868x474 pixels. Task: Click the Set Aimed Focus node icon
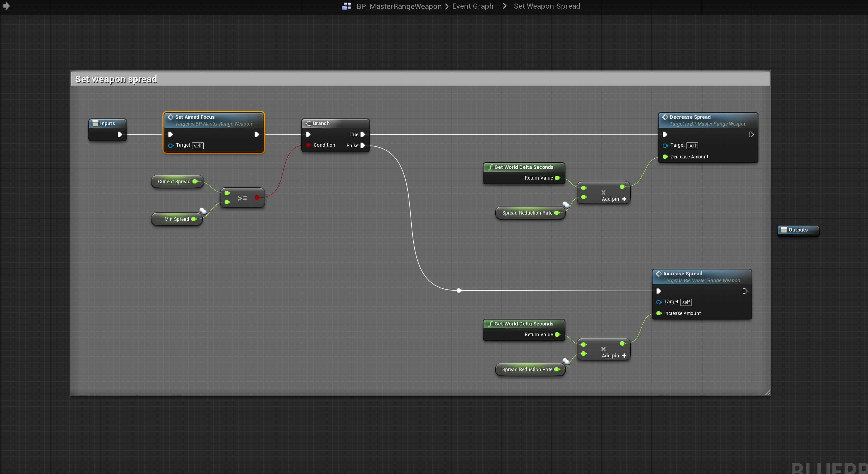tap(171, 117)
